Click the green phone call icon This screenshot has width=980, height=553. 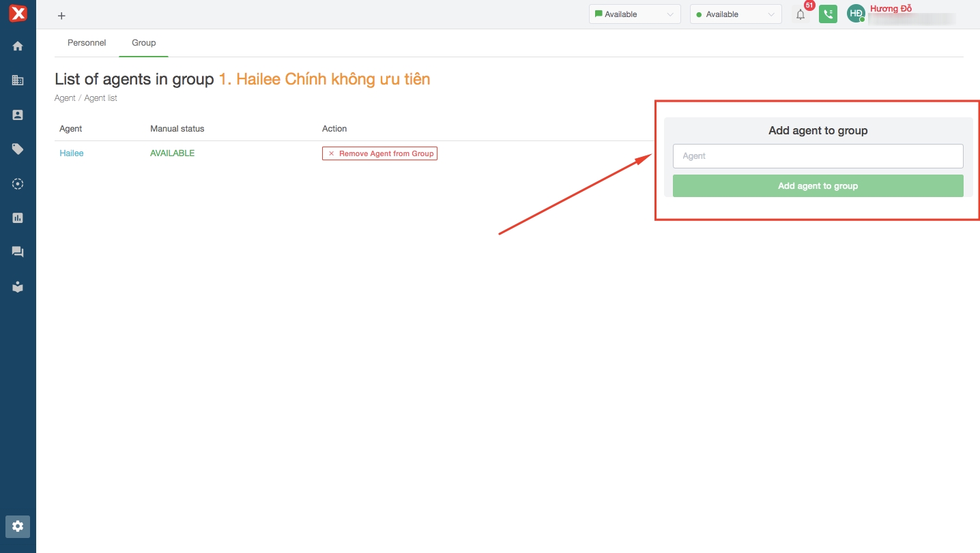(x=828, y=14)
